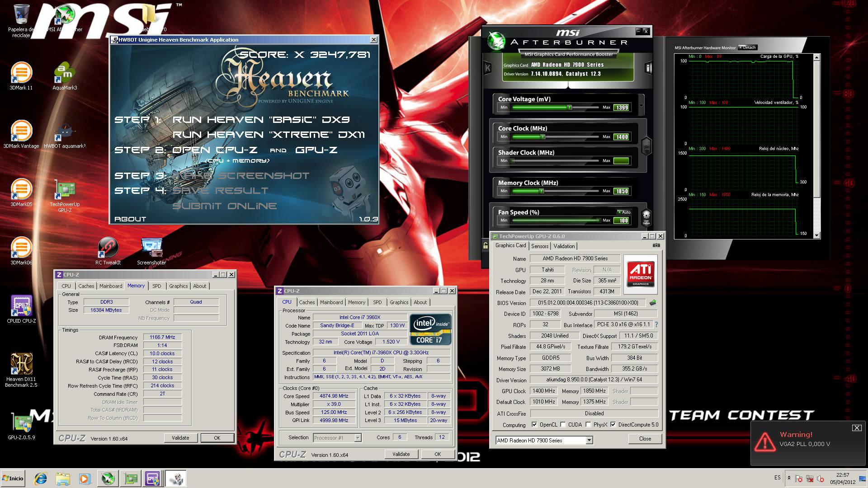Viewport: 868px width, 488px height.
Task: Click SUBMIT ONLINE in Heaven Benchmark window
Action: (x=224, y=206)
